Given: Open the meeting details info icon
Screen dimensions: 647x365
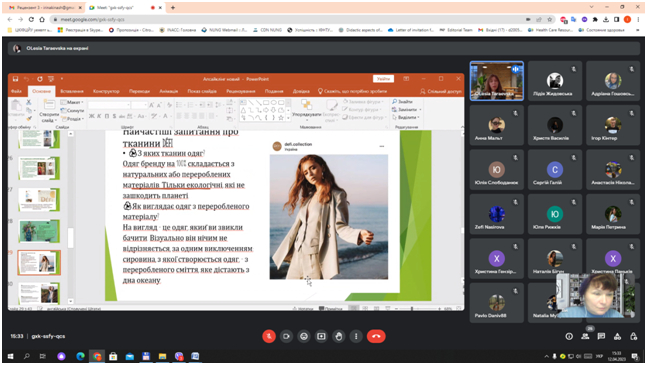Looking at the screenshot, I should coord(569,337).
